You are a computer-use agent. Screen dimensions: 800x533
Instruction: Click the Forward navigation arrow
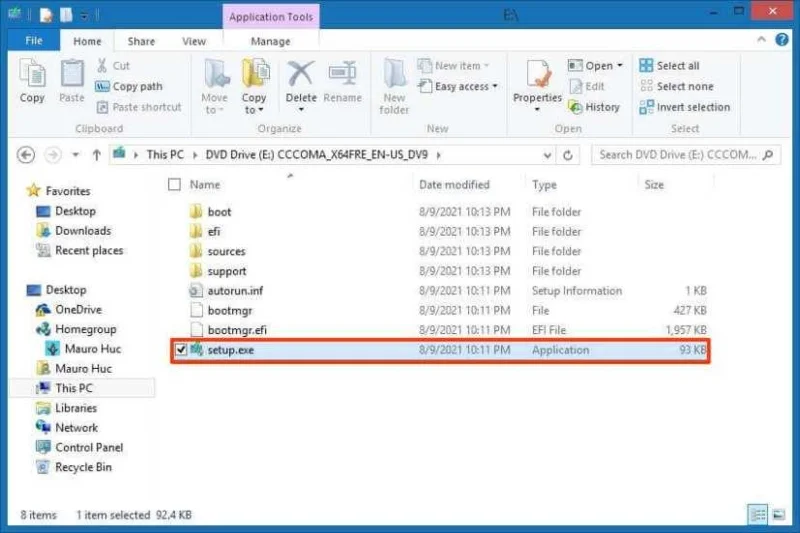(x=53, y=155)
